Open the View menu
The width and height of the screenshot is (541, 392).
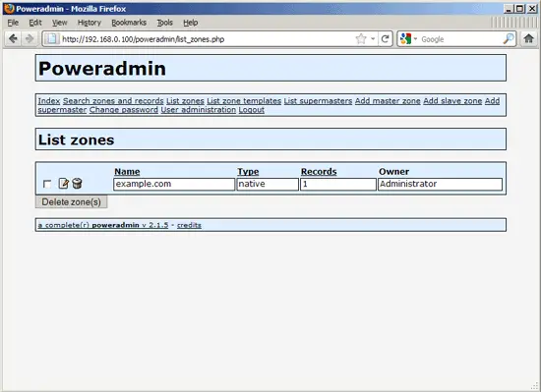point(60,23)
